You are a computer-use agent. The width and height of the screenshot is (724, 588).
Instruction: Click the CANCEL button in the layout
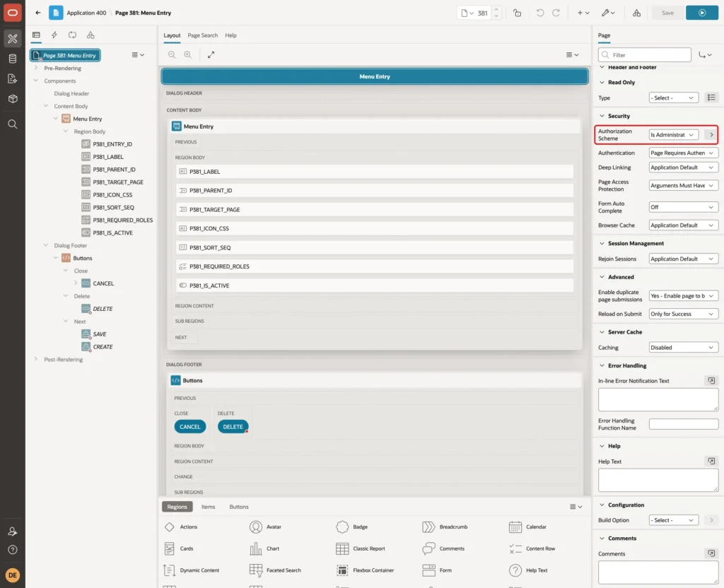pyautogui.click(x=189, y=427)
